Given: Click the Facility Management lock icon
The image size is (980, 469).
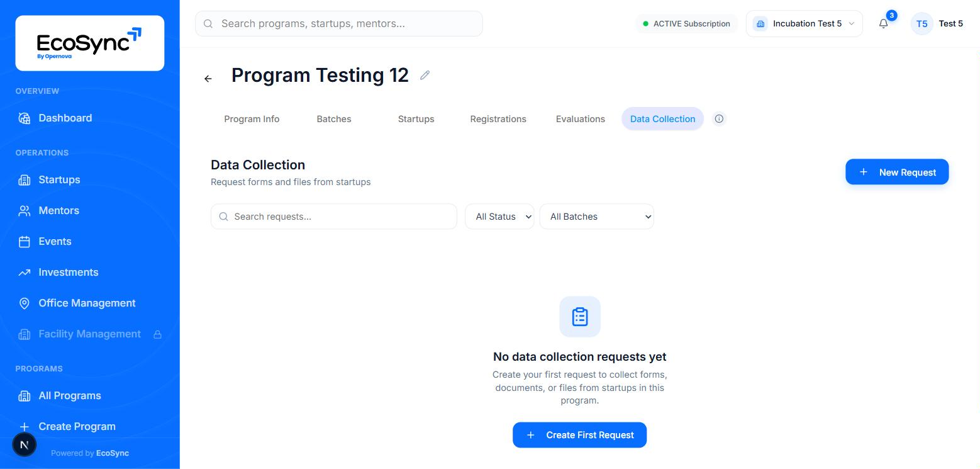Looking at the screenshot, I should pos(158,334).
